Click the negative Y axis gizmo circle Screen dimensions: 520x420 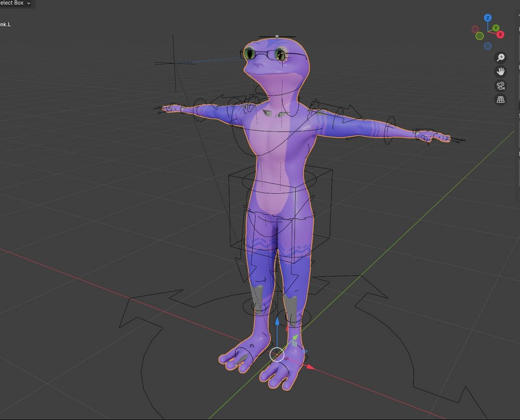tap(479, 36)
